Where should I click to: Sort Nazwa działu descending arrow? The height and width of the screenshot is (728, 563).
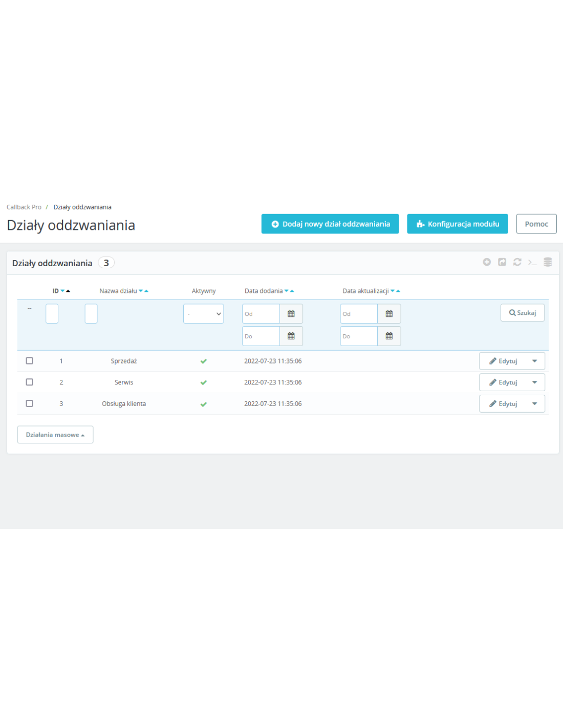(141, 291)
